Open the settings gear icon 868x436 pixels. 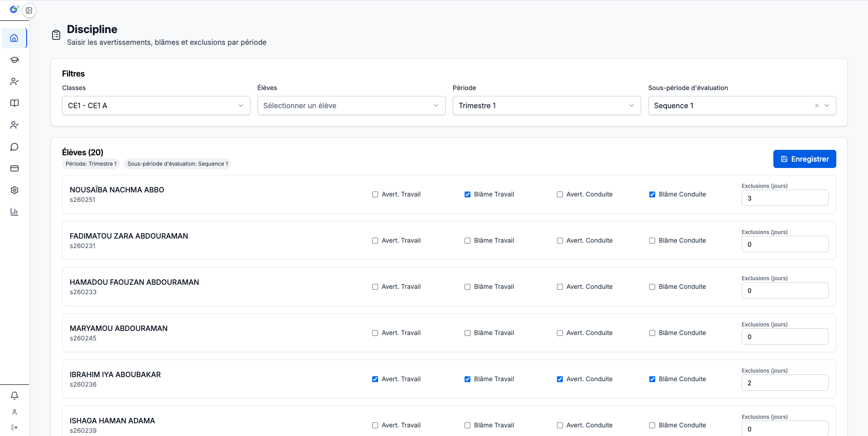pyautogui.click(x=14, y=190)
